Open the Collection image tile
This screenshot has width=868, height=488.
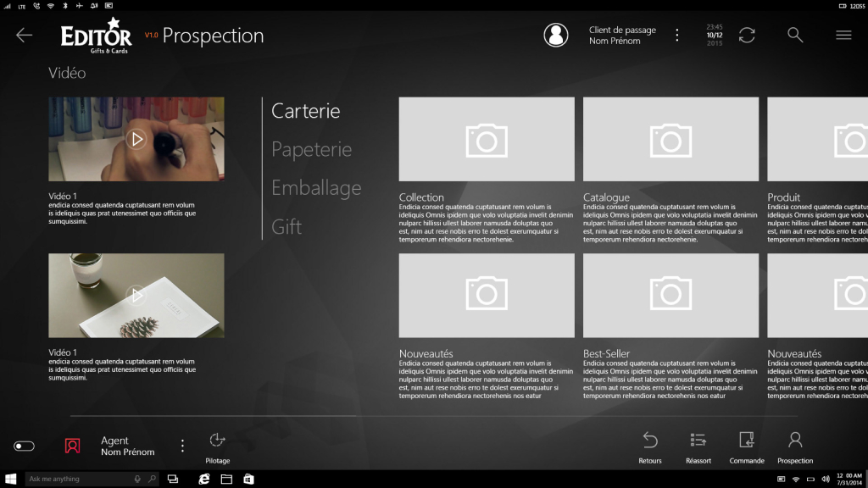(x=487, y=140)
